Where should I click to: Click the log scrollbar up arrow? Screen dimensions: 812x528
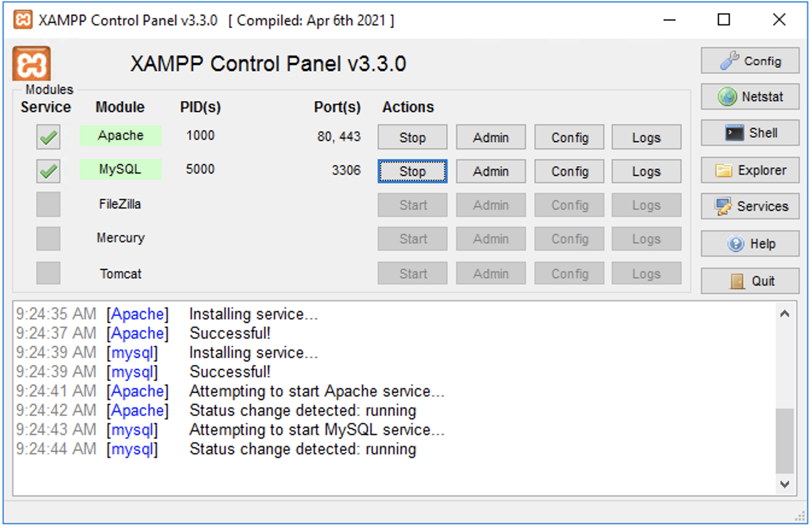pos(785,313)
